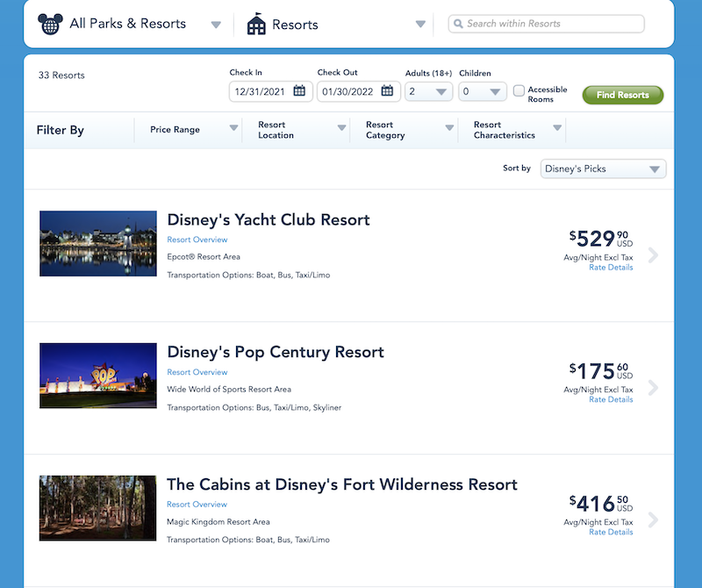This screenshot has width=702, height=588.
Task: Open the Sort by Disney's Picks dropdown
Action: point(603,169)
